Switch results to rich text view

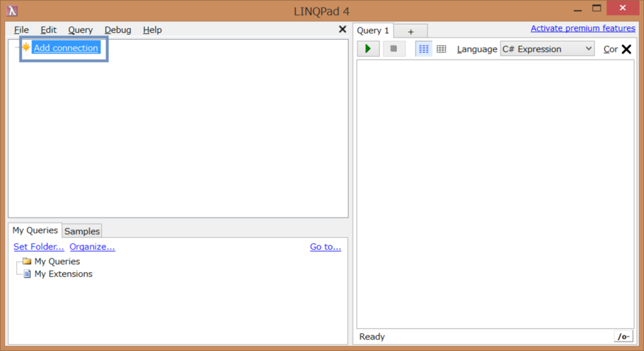point(424,49)
